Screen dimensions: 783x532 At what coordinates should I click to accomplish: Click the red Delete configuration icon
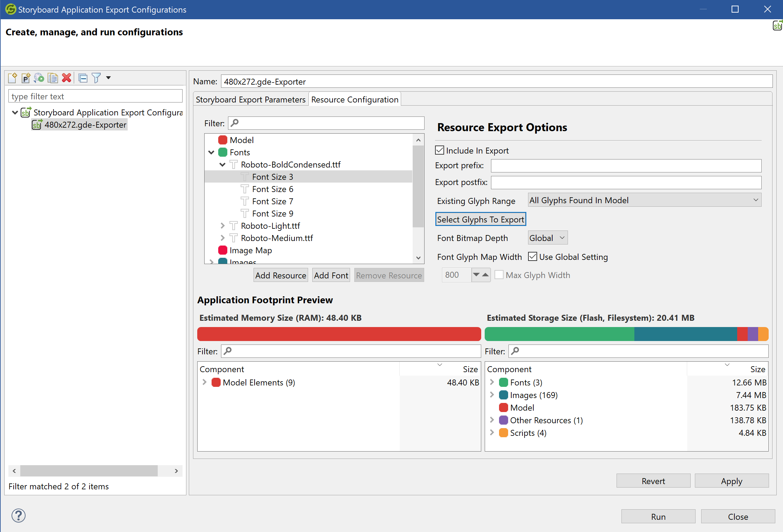(x=66, y=78)
